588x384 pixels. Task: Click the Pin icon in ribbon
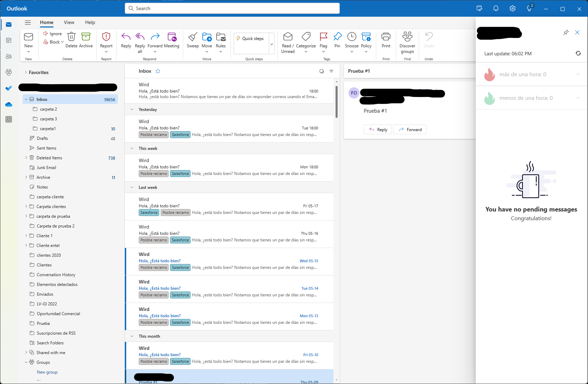pyautogui.click(x=337, y=37)
